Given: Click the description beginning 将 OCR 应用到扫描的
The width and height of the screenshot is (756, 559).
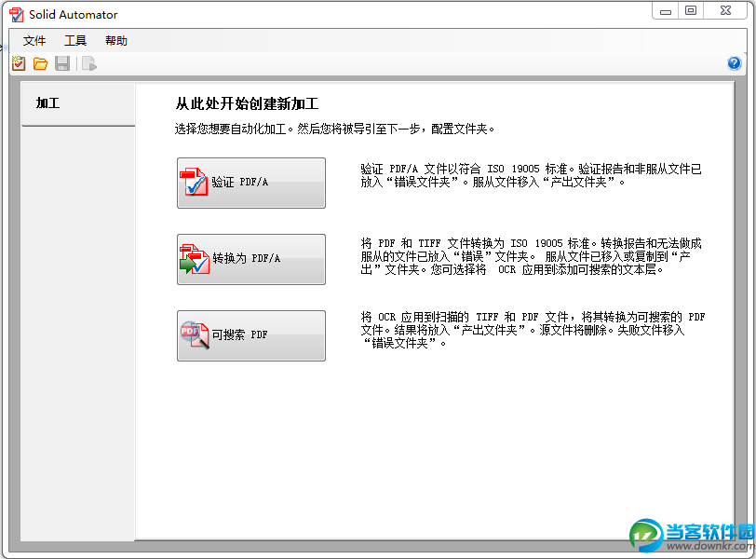Looking at the screenshot, I should tap(533, 330).
